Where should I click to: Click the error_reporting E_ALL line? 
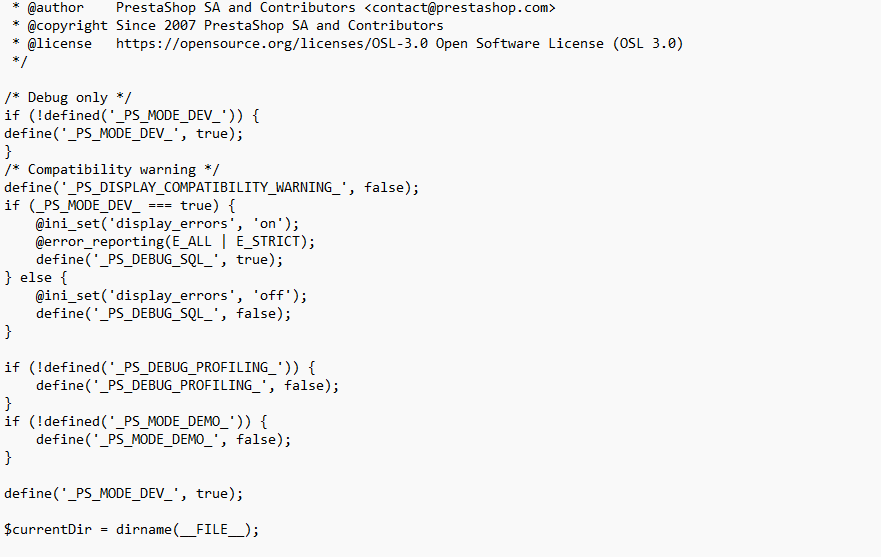[x=175, y=242]
